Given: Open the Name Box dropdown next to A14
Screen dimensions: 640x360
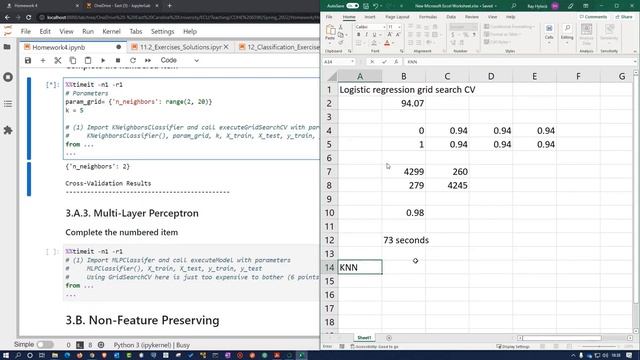Looking at the screenshot, I should pos(352,62).
